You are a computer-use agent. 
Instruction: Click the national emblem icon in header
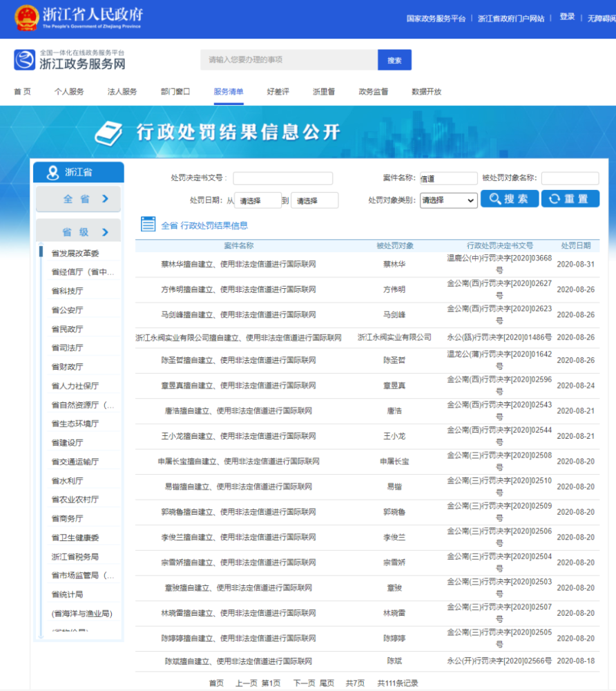[x=27, y=18]
